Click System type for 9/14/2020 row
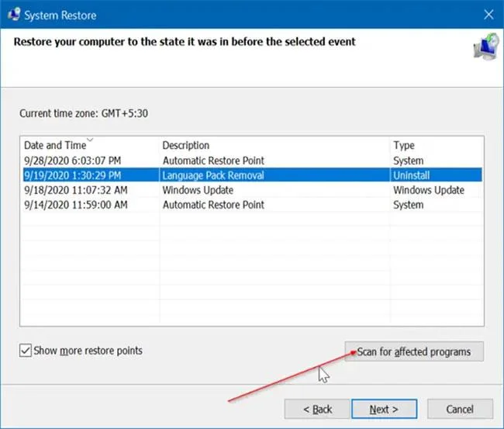Viewport: 504px width, 429px height. [408, 205]
